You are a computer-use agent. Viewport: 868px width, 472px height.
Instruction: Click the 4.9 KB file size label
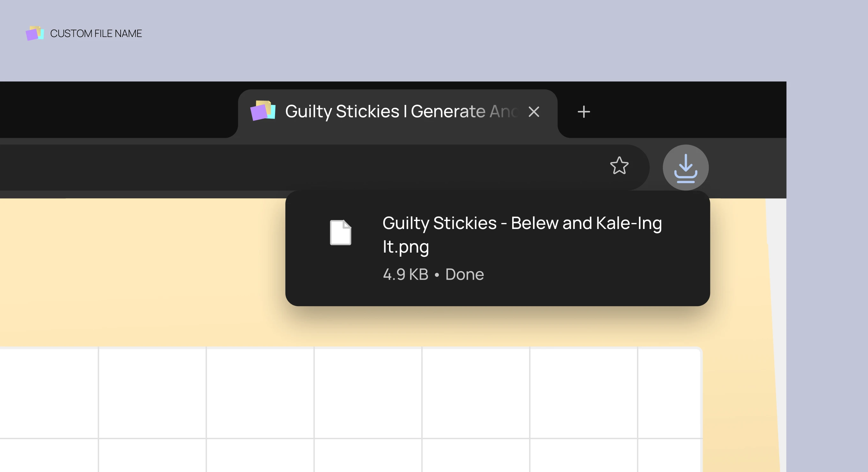405,274
